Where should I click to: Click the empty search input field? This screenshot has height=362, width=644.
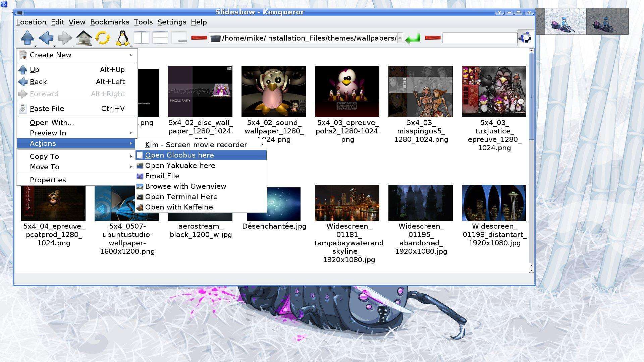click(x=480, y=38)
